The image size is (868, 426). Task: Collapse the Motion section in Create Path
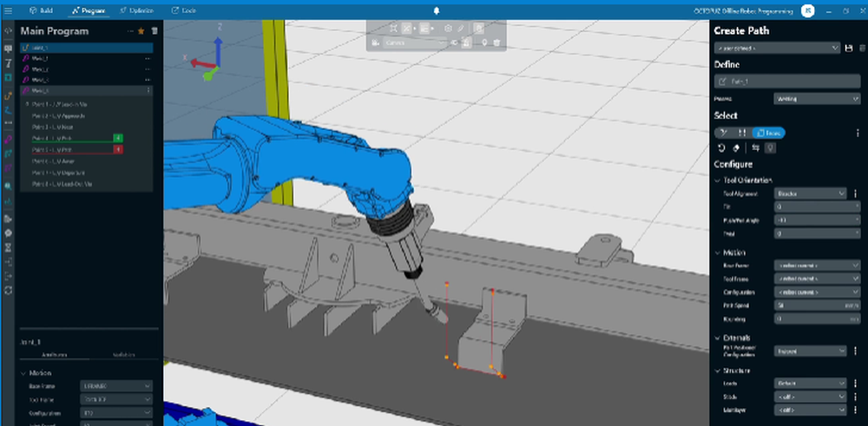[718, 252]
